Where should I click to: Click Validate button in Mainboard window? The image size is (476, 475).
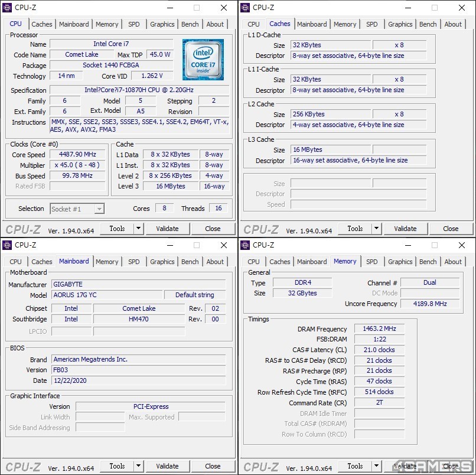(167, 466)
